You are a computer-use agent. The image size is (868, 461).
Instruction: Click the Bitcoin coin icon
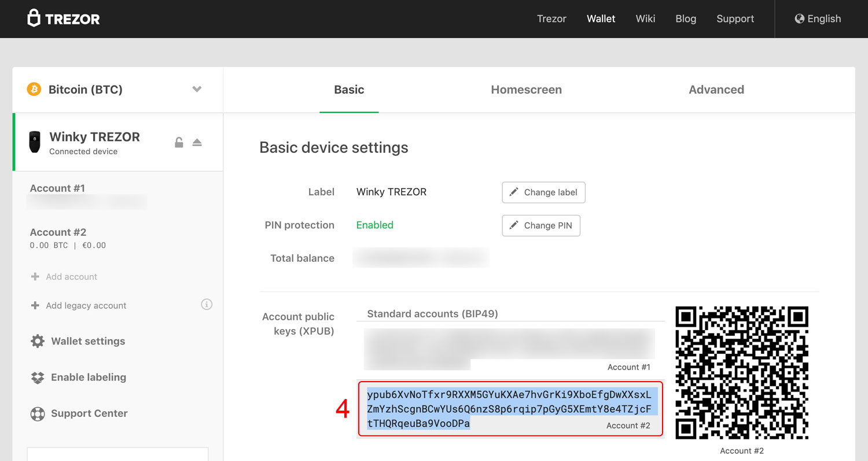[x=34, y=89]
